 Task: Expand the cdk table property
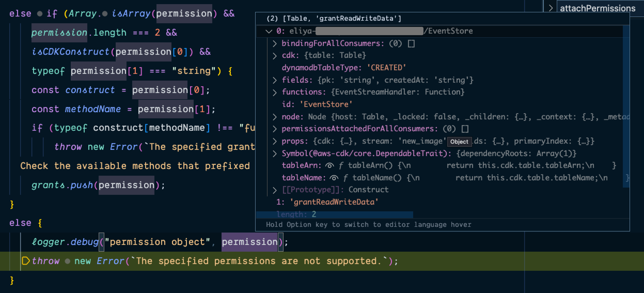click(275, 55)
